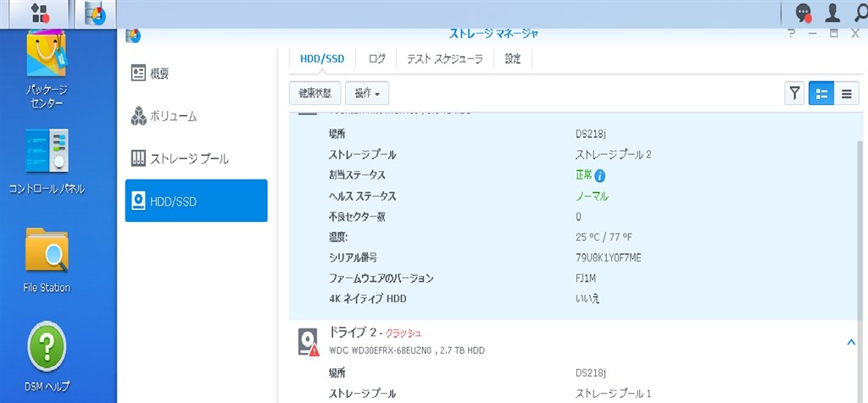Switch to the HDD/SSD tab

point(322,59)
